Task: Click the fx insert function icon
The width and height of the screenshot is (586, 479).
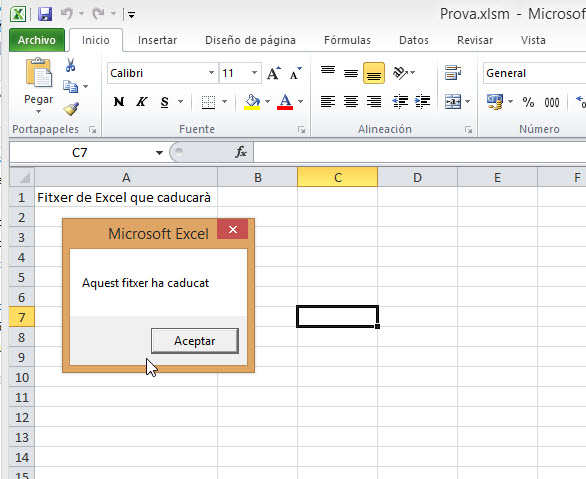Action: (241, 152)
